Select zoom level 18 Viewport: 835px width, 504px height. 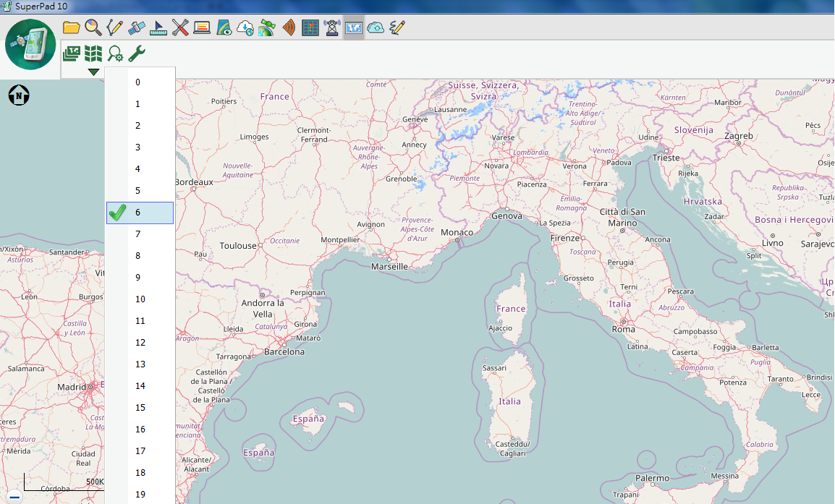(x=140, y=473)
